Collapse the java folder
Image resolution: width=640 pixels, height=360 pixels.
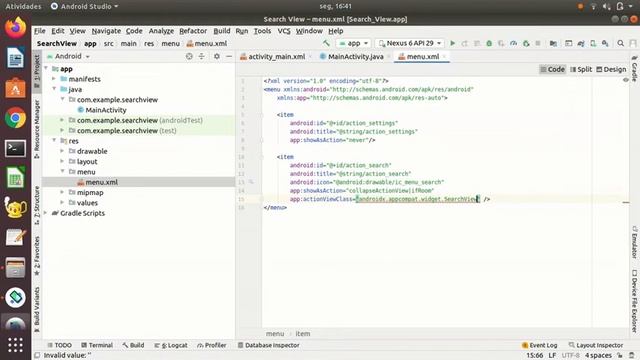pos(54,89)
